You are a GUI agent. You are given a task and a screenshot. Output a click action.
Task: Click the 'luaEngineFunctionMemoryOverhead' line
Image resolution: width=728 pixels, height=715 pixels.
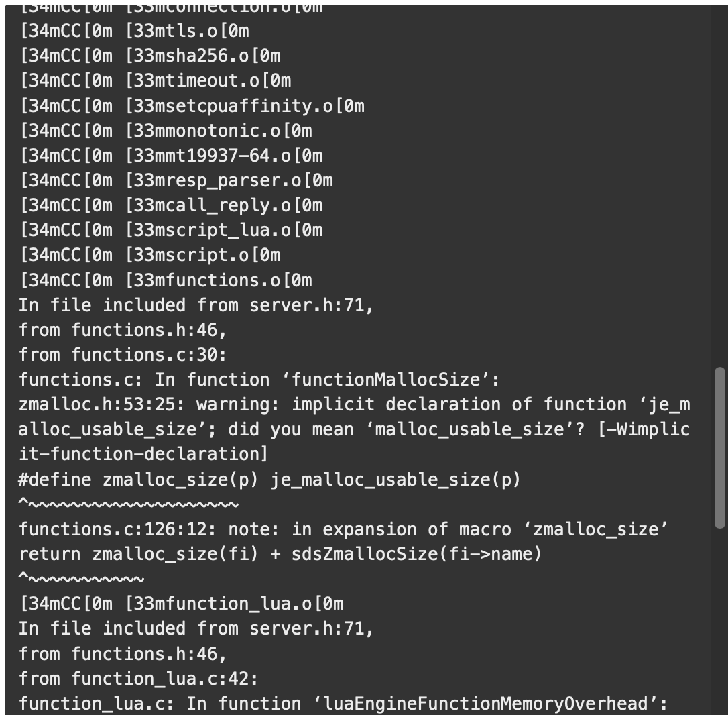tap(344, 704)
